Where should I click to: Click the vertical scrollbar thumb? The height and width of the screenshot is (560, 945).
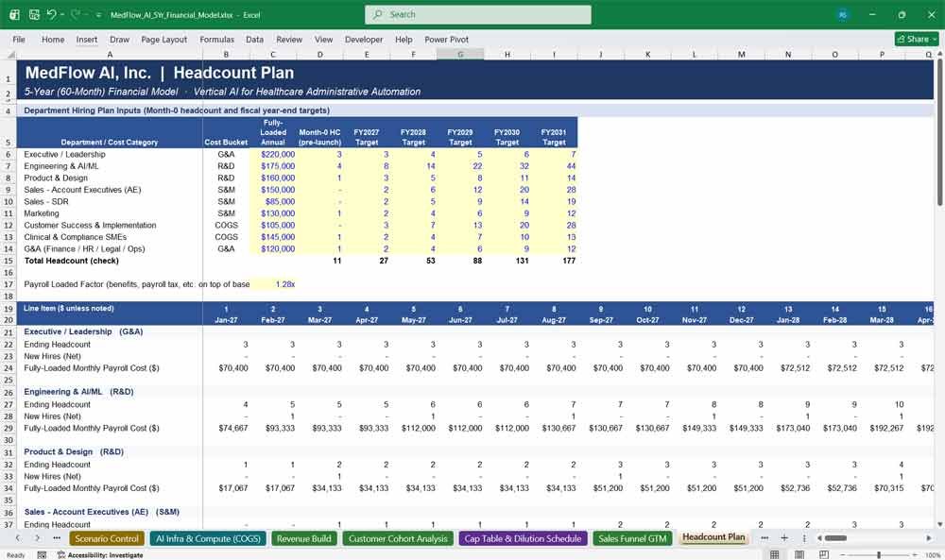click(x=939, y=132)
